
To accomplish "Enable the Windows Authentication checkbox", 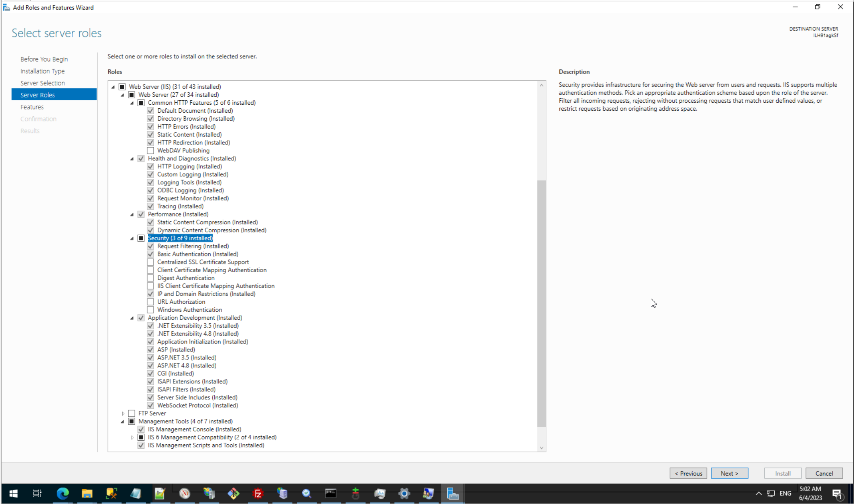I will coord(151,310).
